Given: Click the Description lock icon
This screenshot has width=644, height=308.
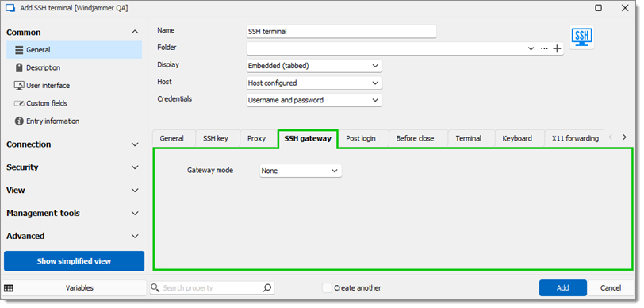Looking at the screenshot, I should tap(19, 67).
